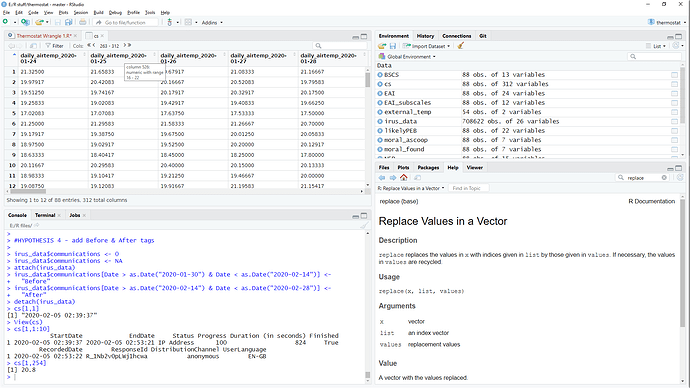Click the data viewer search field
The width and height of the screenshot is (690, 388).
click(341, 46)
